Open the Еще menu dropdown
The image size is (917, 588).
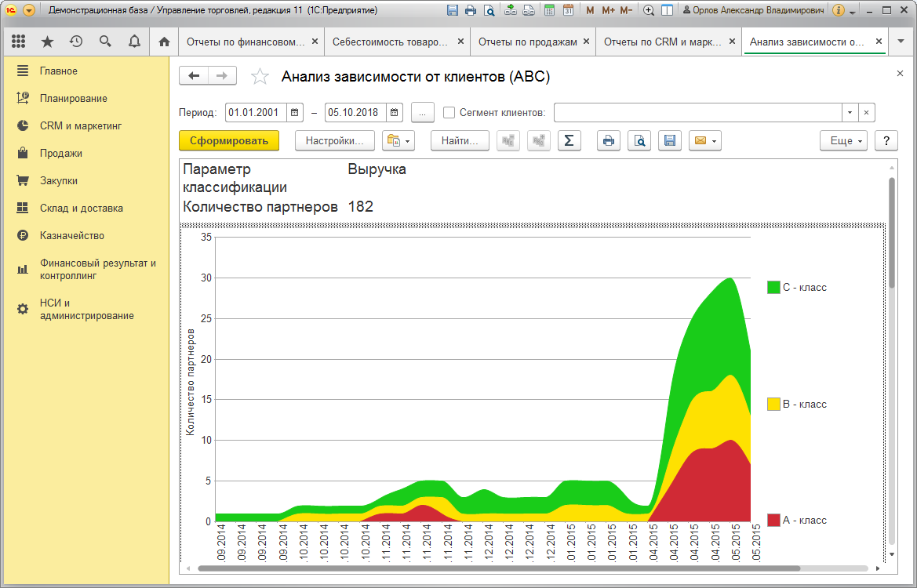click(x=844, y=141)
